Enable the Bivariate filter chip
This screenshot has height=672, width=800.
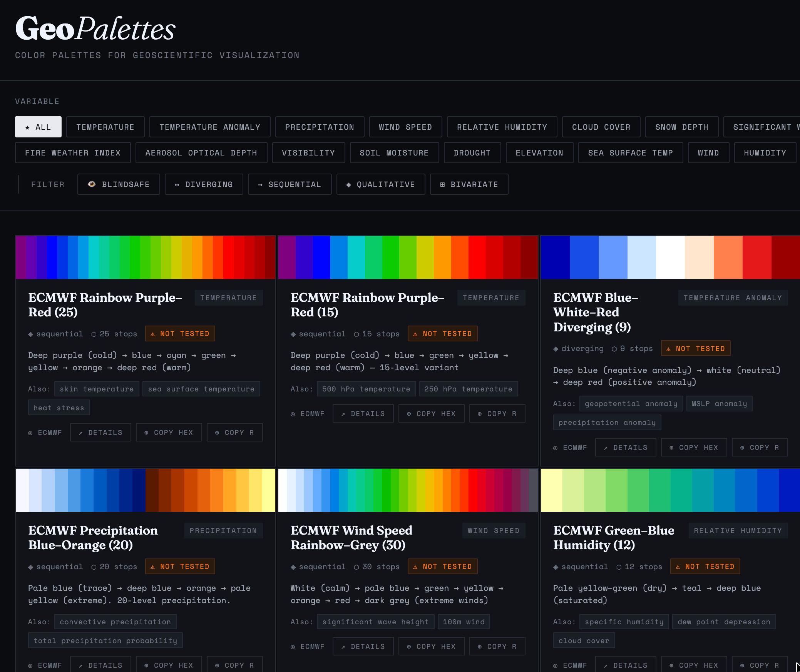[469, 184]
